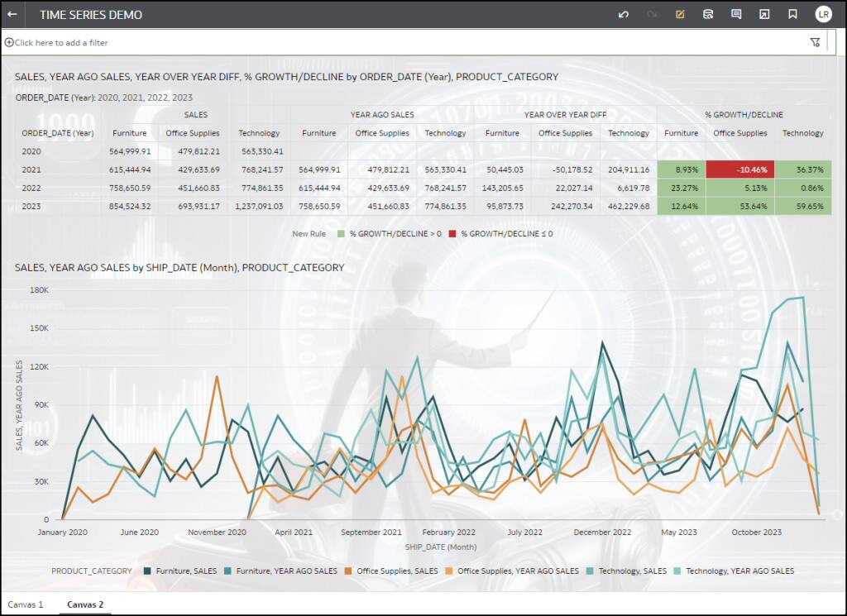
Task: Click the bookmark icon in the toolbar
Action: (x=792, y=14)
